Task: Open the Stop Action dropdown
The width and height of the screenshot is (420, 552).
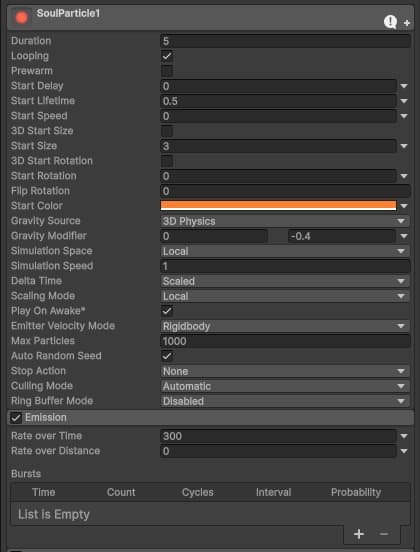Action: click(285, 371)
